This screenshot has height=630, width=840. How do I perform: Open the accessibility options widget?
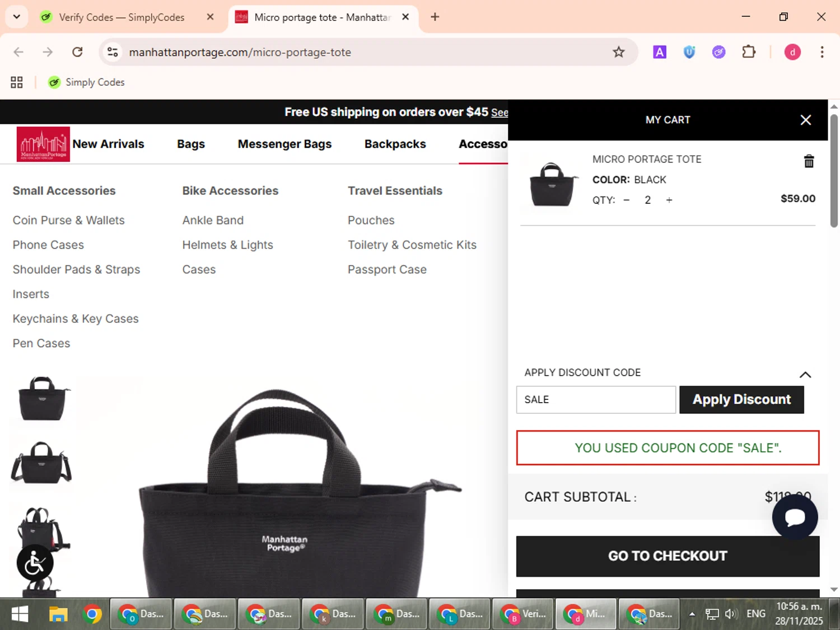35,563
